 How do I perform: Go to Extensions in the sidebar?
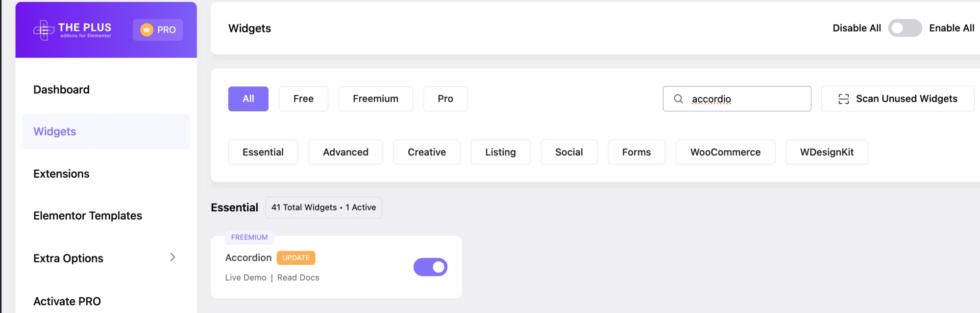[61, 173]
